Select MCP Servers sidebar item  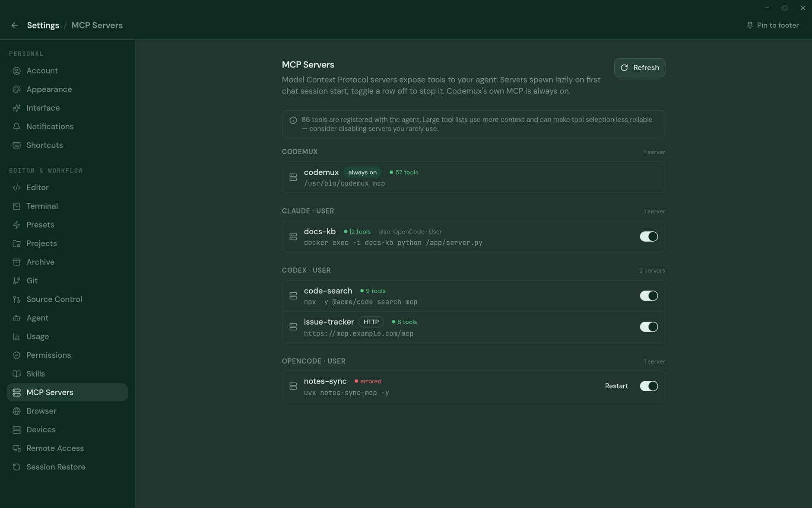pos(67,393)
